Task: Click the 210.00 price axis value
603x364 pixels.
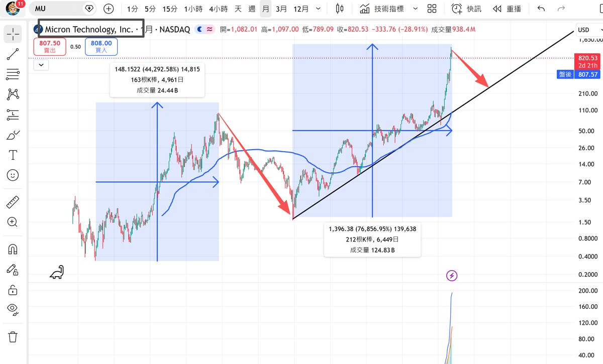Action: 587,93
